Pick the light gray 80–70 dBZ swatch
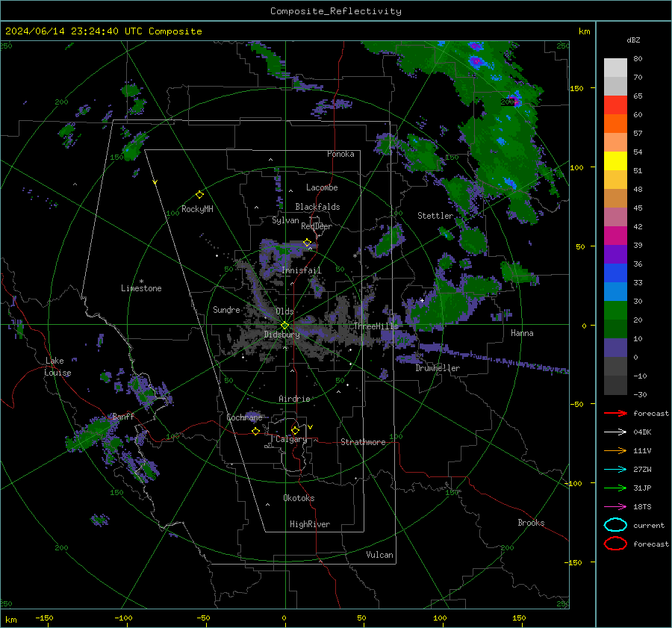This screenshot has width=672, height=628. point(615,68)
